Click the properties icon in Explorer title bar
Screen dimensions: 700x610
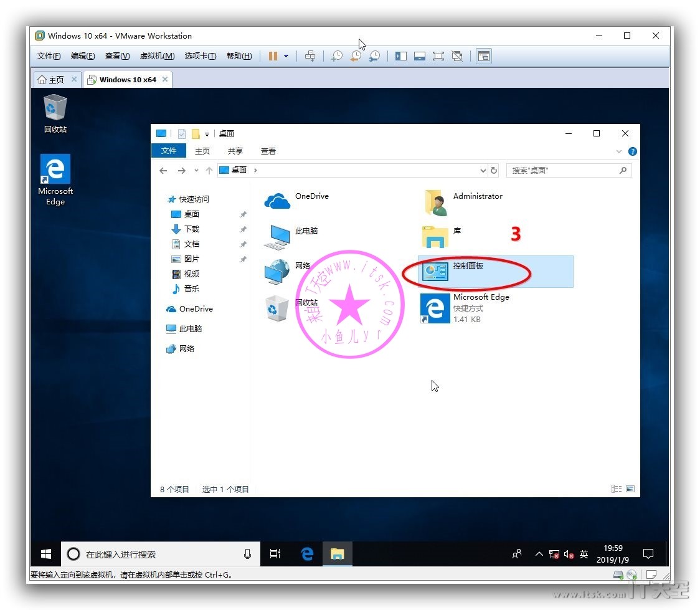point(182,133)
